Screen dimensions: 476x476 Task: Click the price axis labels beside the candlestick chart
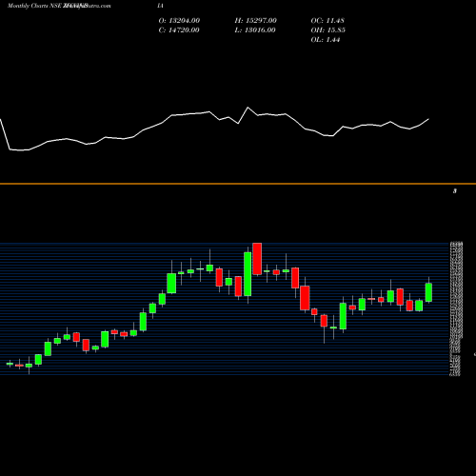[456, 309]
